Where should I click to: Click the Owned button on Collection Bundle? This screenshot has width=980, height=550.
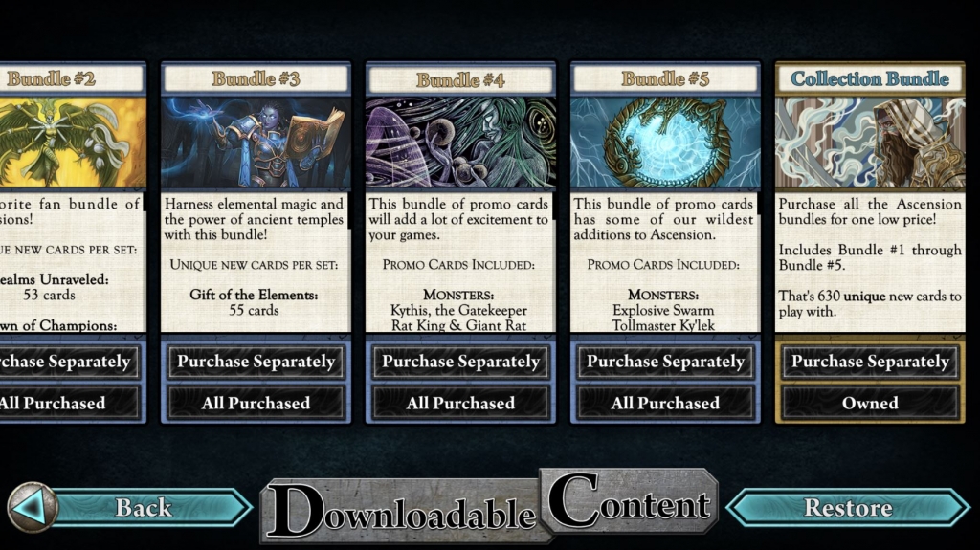(x=870, y=403)
